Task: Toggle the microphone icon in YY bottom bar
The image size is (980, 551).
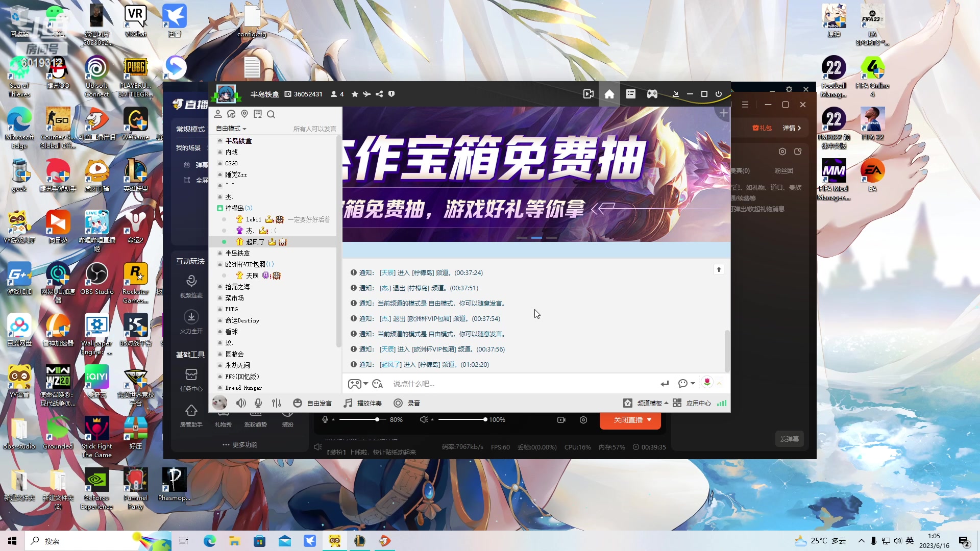Action: click(258, 403)
